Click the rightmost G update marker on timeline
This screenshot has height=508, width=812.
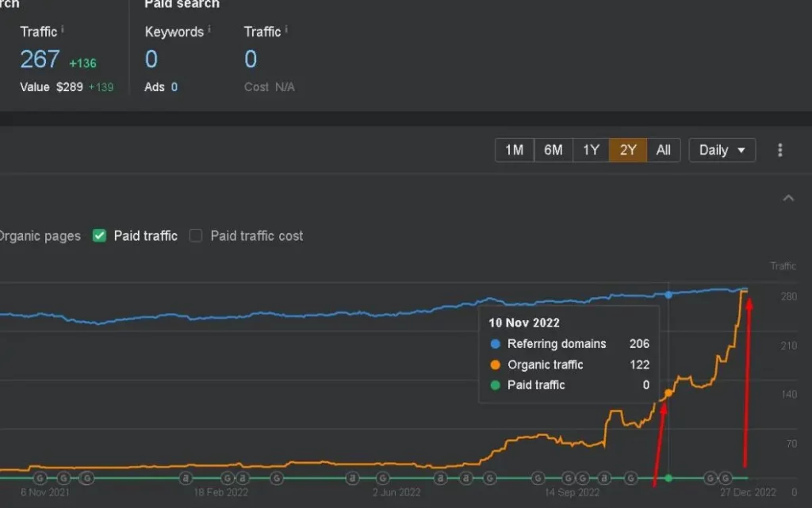(x=726, y=478)
